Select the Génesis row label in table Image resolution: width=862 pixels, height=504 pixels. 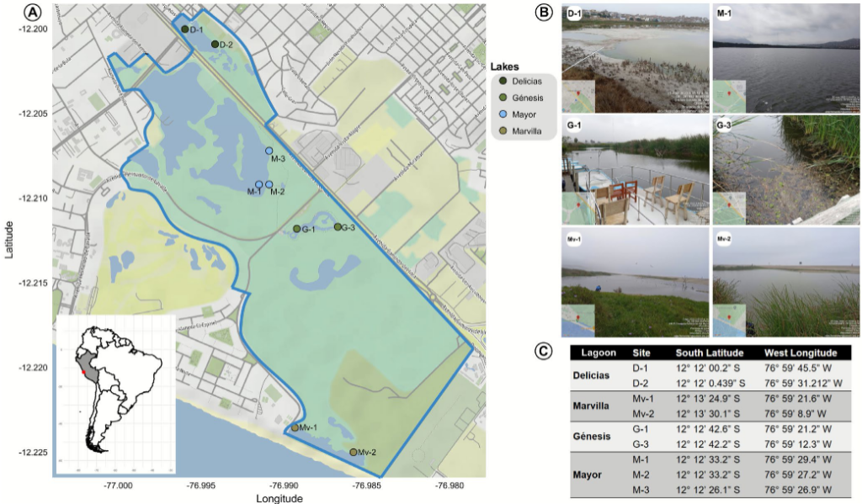(x=599, y=438)
